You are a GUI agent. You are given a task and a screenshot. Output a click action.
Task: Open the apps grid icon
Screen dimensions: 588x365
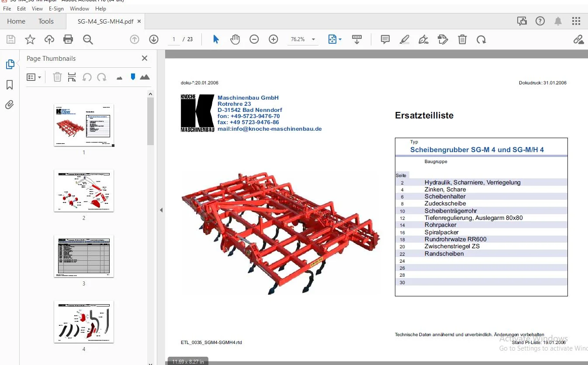(x=576, y=21)
